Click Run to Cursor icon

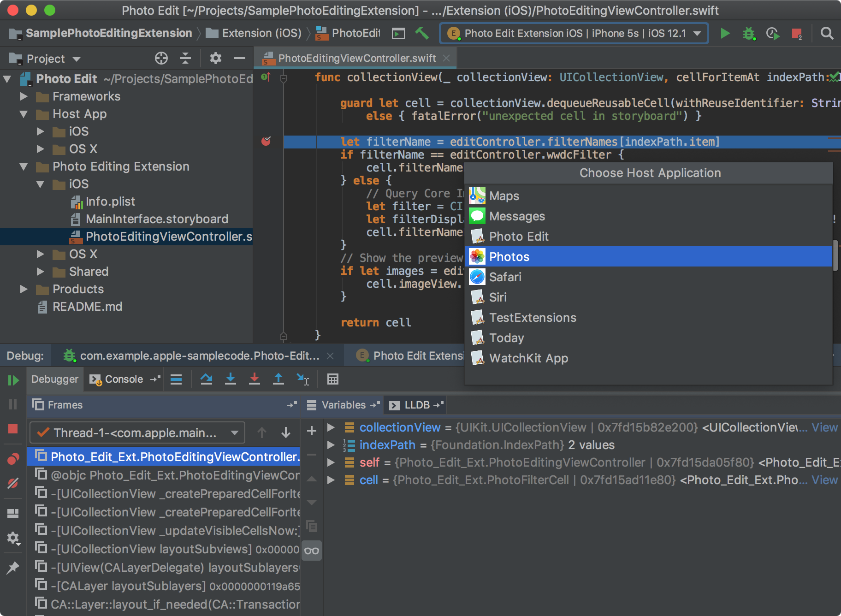click(x=302, y=379)
